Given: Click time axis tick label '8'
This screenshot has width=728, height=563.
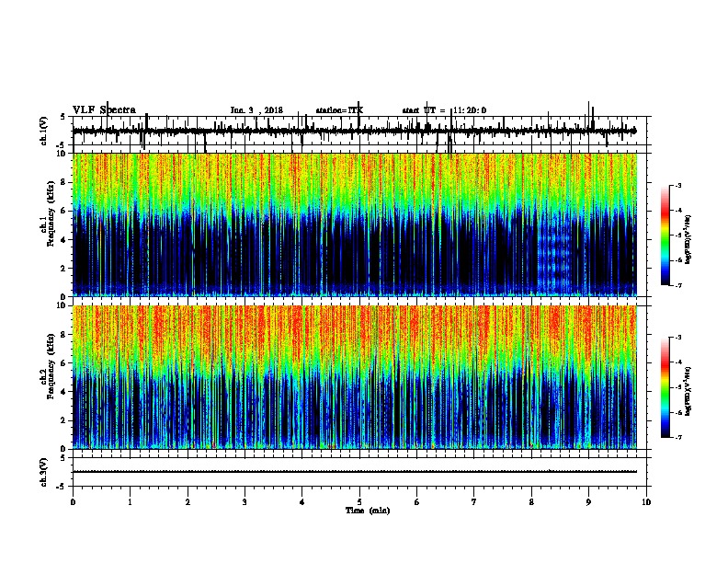Looking at the screenshot, I should coord(531,502).
